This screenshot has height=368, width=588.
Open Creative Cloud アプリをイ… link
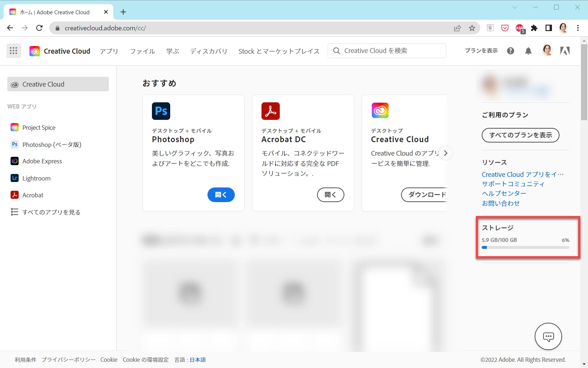(523, 174)
